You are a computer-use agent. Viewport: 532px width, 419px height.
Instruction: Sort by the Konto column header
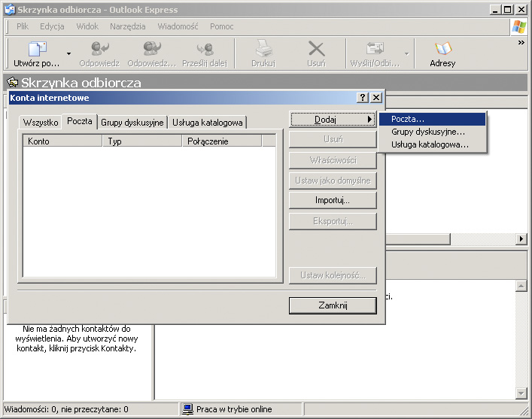tap(62, 141)
